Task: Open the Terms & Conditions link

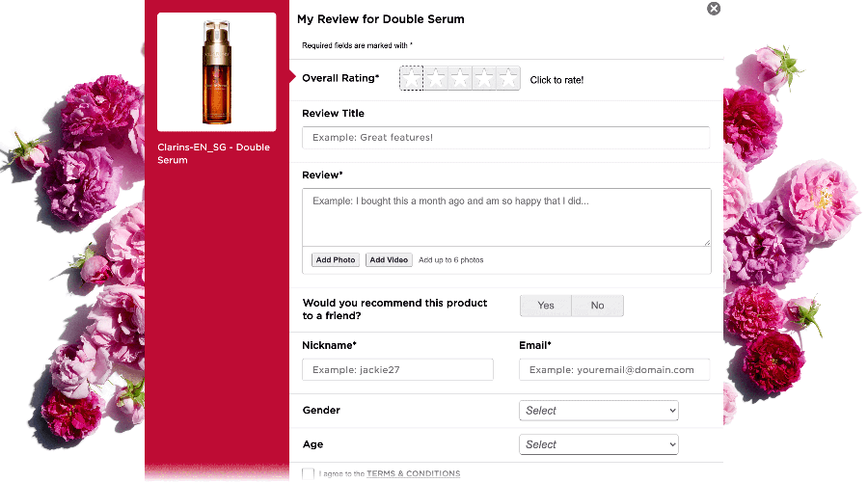Action: click(413, 474)
